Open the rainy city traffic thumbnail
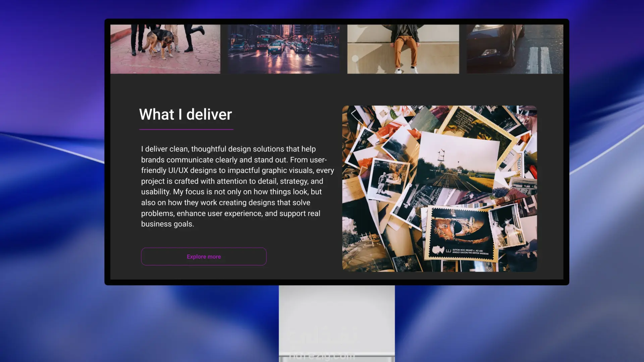The height and width of the screenshot is (362, 644). click(283, 49)
